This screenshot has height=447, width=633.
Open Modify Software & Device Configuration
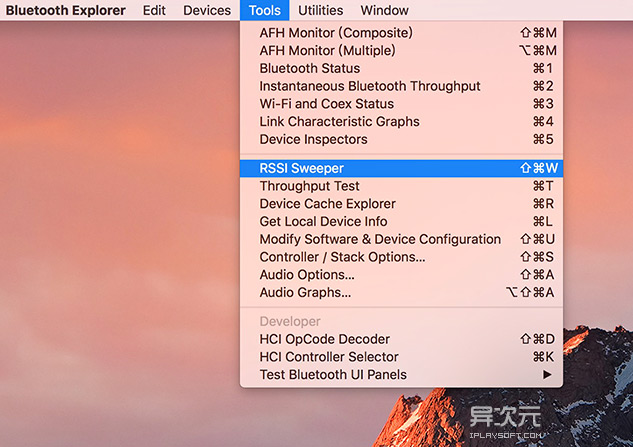tap(380, 239)
